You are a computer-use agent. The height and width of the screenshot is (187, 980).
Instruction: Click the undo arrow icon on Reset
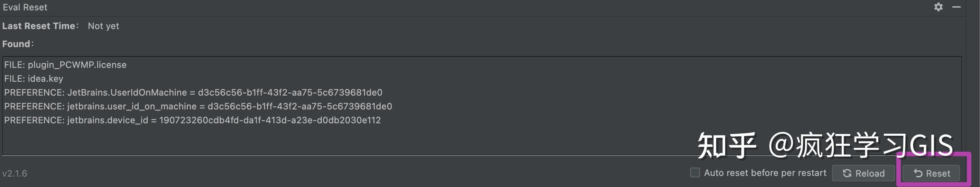(918, 173)
